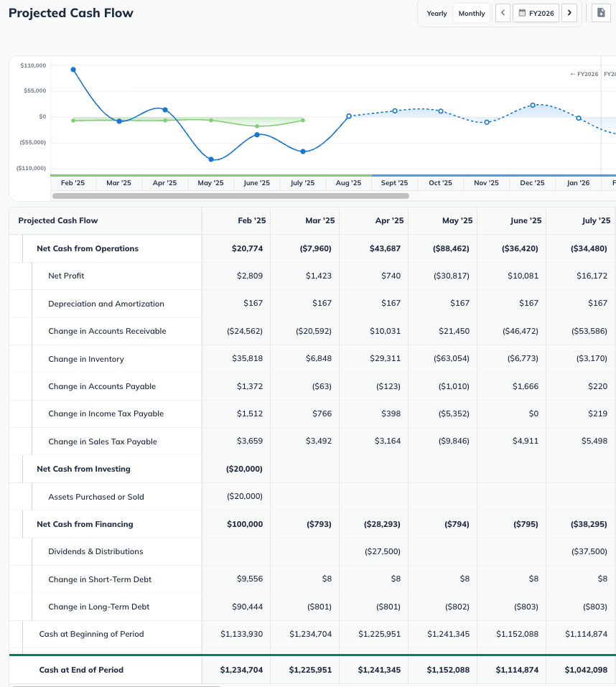
Task: Click the $100,000 financing value
Action: point(245,524)
